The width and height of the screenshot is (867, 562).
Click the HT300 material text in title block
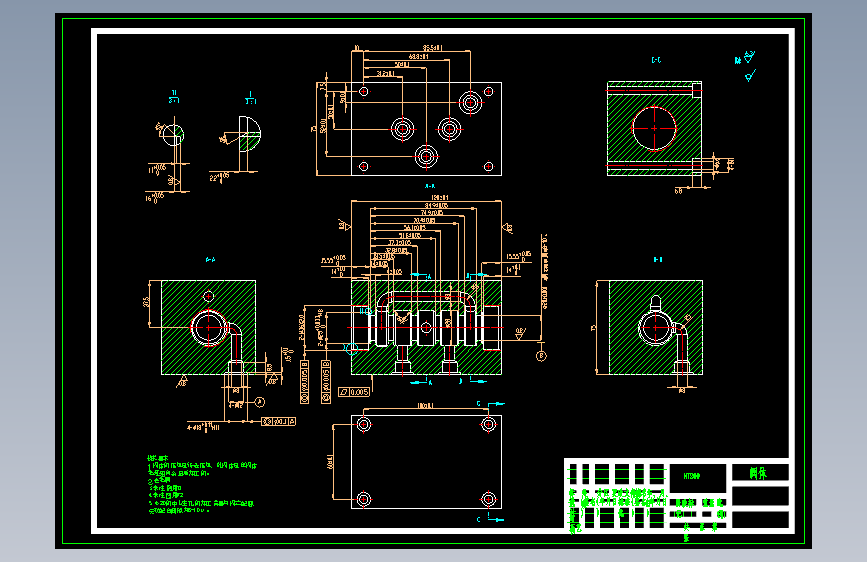(x=692, y=476)
